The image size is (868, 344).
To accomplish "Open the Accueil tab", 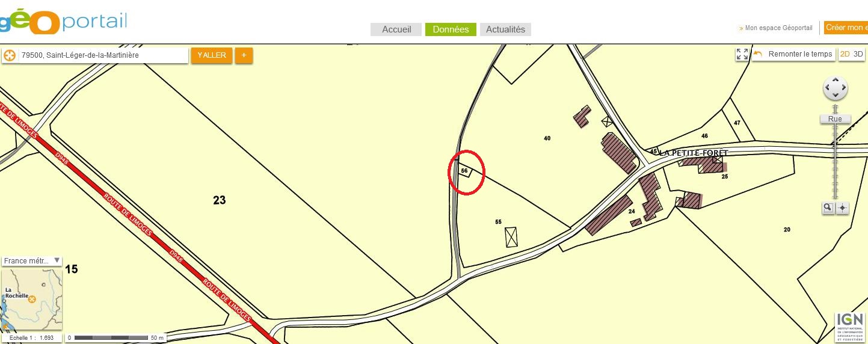I will [x=396, y=29].
